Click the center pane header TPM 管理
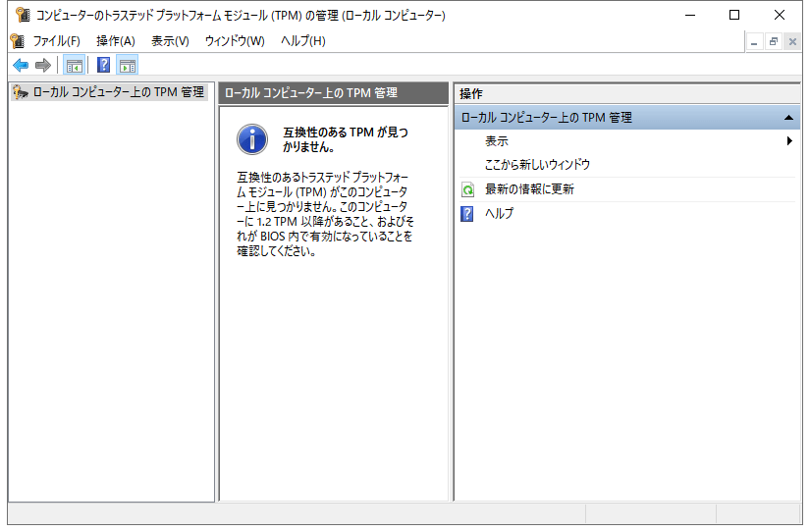Screen dimensions: 810x532 tap(333, 93)
